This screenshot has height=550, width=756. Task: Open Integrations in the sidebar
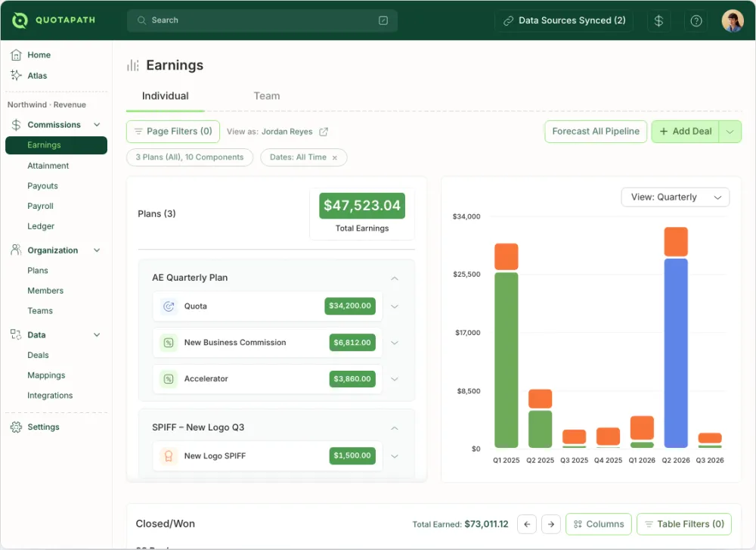coord(50,395)
